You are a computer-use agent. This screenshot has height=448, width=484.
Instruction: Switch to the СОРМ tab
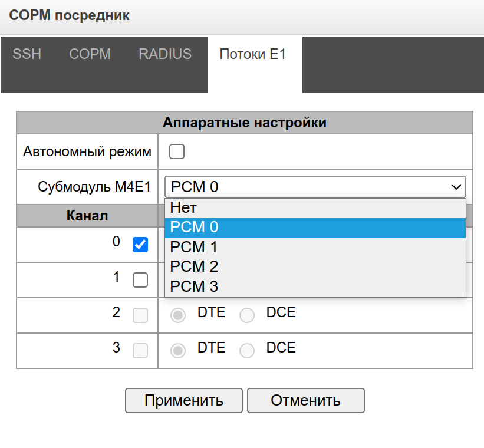(90, 54)
